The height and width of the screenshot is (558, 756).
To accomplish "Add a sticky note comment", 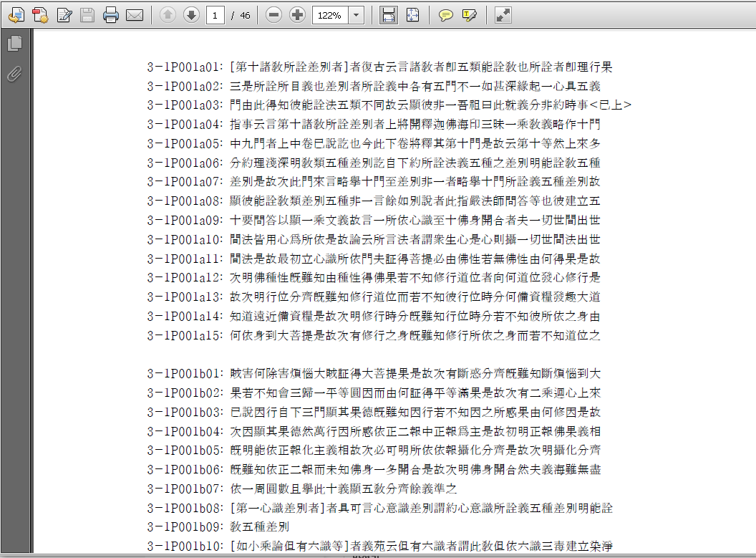I will pyautogui.click(x=446, y=14).
